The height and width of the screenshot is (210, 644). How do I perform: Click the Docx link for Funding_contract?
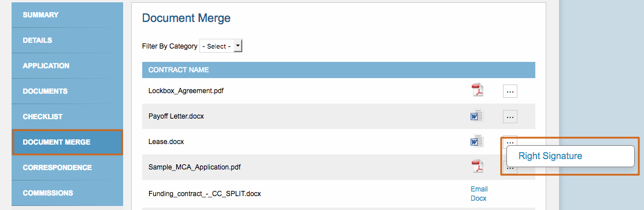click(479, 198)
